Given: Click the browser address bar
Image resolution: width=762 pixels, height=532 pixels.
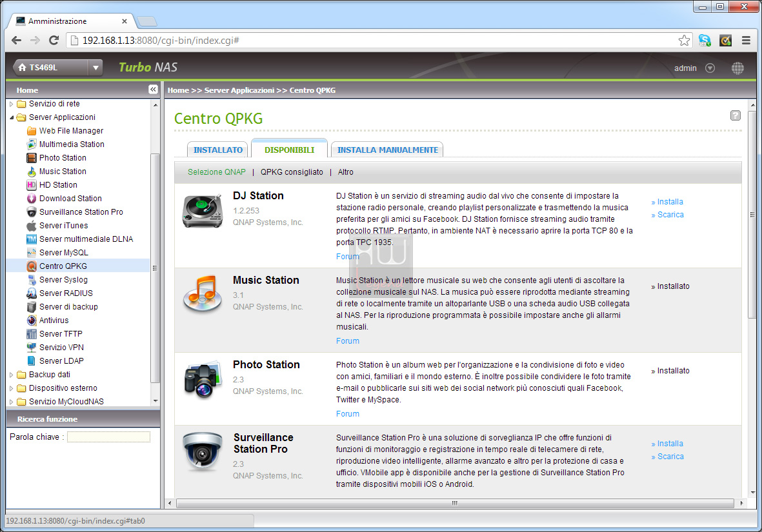Looking at the screenshot, I should (379, 41).
